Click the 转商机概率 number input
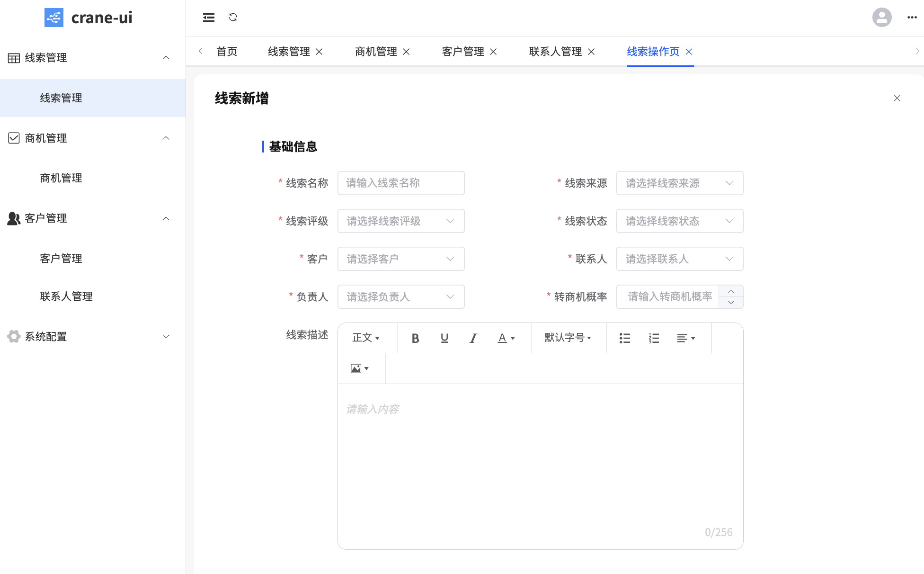The width and height of the screenshot is (924, 574). (668, 297)
